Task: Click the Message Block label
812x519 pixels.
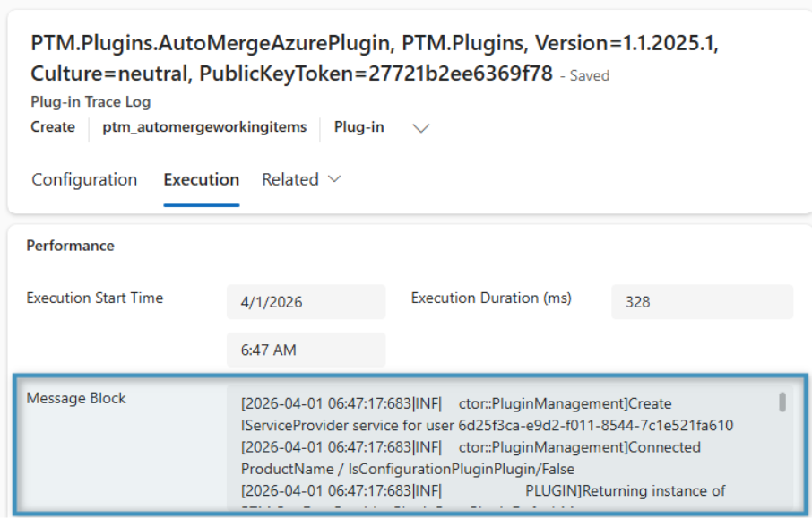Action: [76, 398]
